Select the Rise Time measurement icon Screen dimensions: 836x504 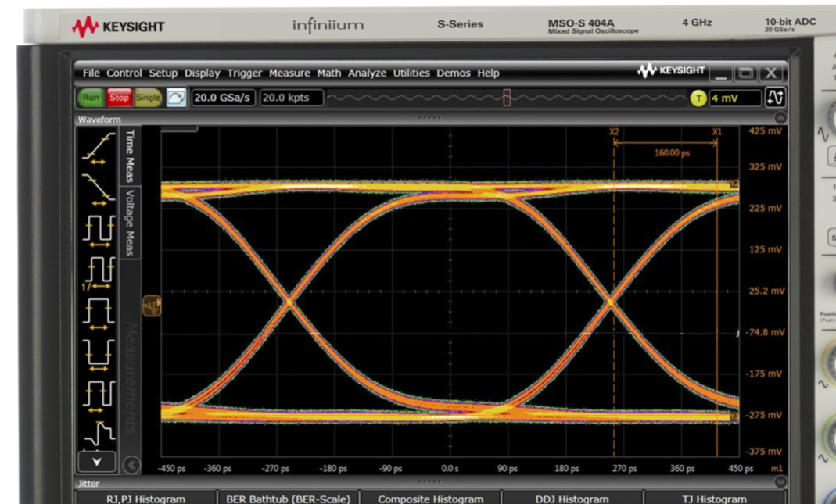pyautogui.click(x=98, y=150)
